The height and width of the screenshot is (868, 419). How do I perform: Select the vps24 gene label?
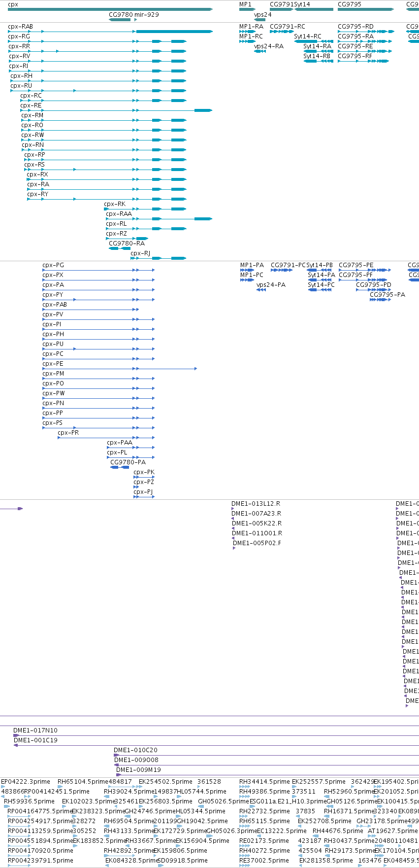click(x=263, y=15)
